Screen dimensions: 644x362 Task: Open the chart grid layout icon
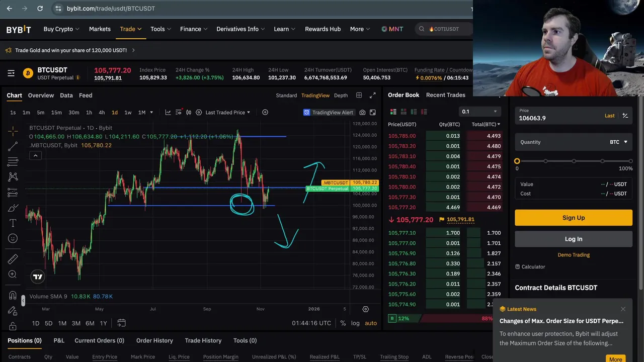tap(359, 95)
